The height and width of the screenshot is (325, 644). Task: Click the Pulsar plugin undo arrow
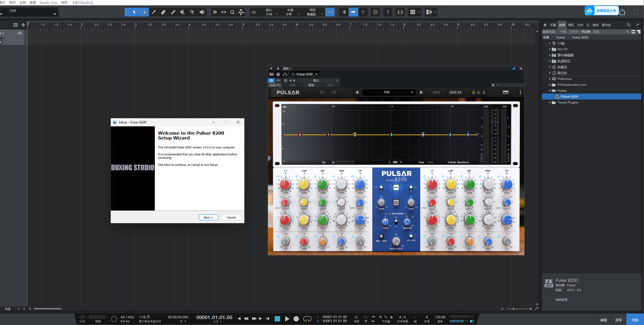coord(322,92)
